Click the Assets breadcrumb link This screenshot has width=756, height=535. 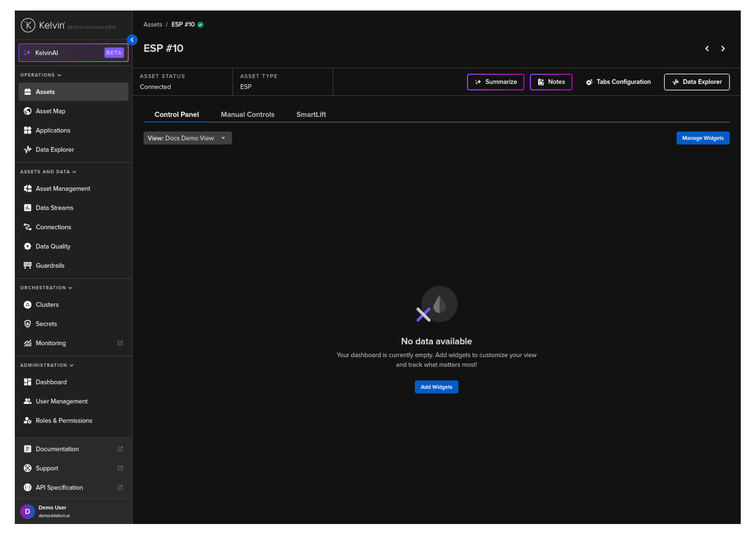tap(153, 24)
